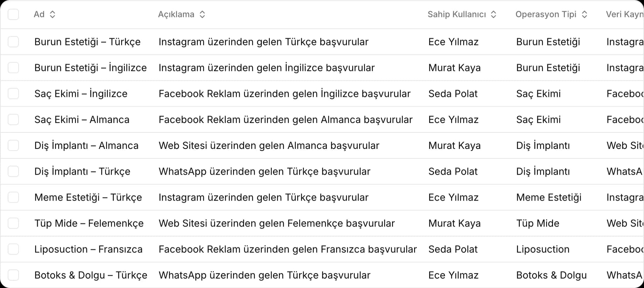Click Operasyon Tipi cell reading Meme Estetiği

click(549, 197)
